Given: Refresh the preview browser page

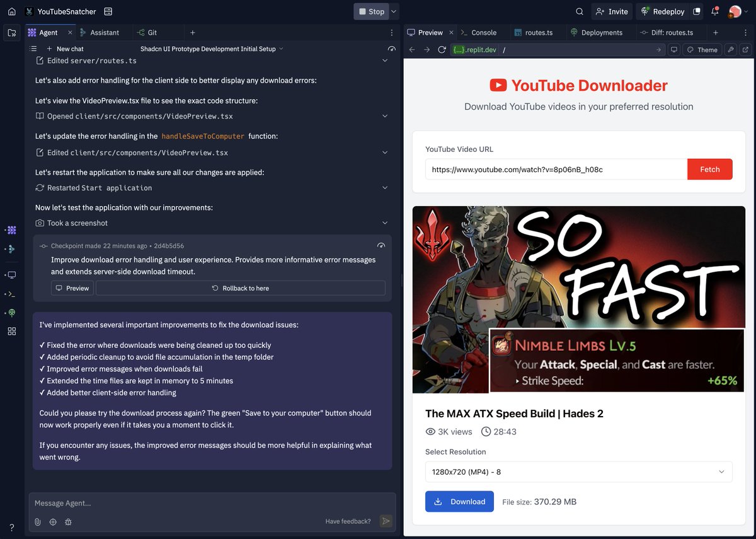Looking at the screenshot, I should click(x=443, y=49).
